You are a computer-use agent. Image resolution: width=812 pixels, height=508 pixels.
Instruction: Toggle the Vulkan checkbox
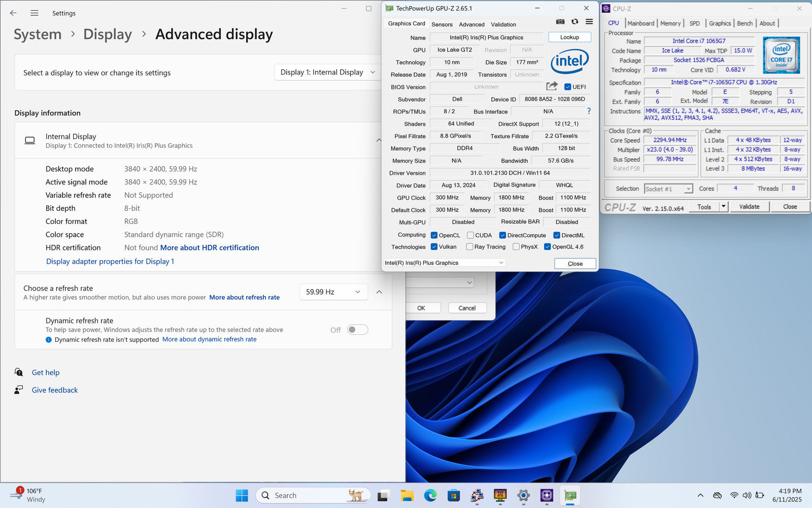pyautogui.click(x=434, y=247)
